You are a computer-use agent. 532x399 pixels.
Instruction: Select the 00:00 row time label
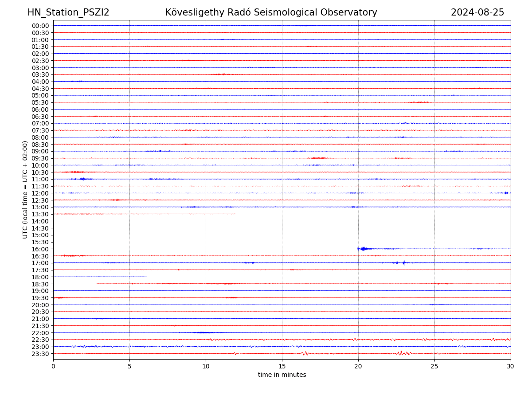40,26
